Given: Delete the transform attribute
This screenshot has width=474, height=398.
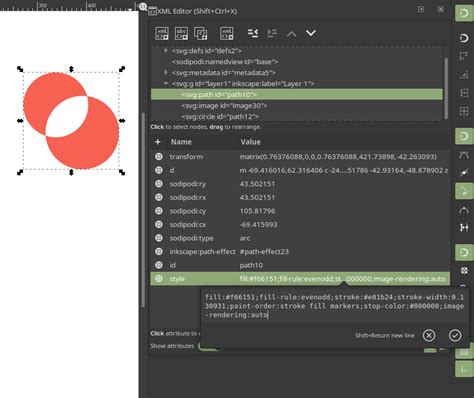Looking at the screenshot, I should pyautogui.click(x=159, y=157).
